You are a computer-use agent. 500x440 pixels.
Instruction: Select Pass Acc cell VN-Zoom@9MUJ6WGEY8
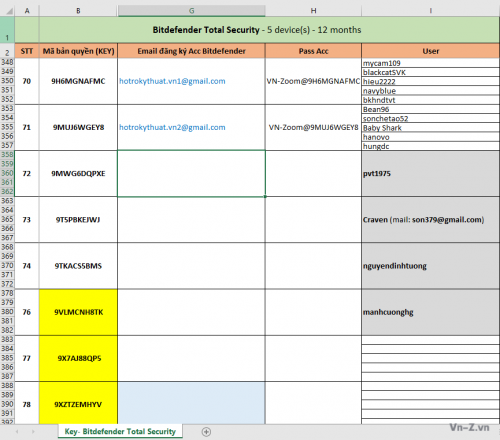point(313,127)
